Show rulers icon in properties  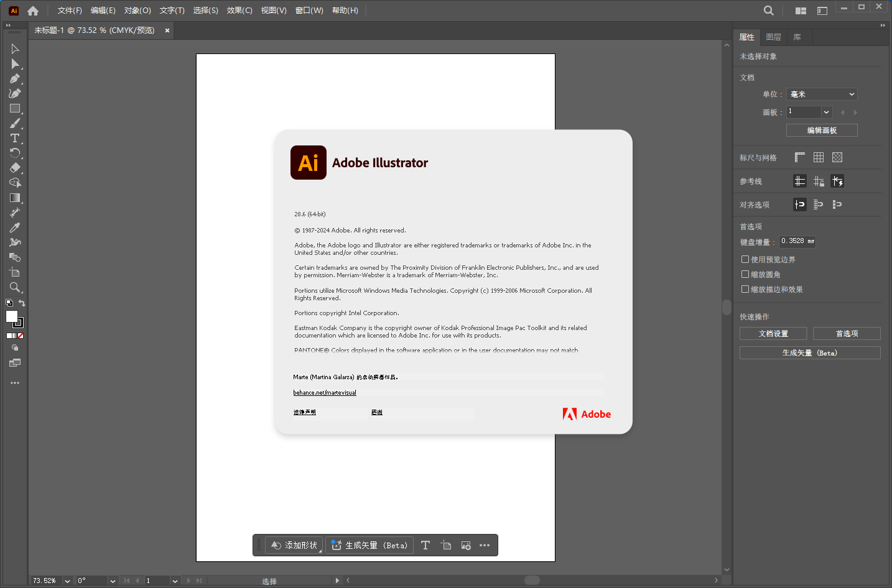(x=800, y=157)
